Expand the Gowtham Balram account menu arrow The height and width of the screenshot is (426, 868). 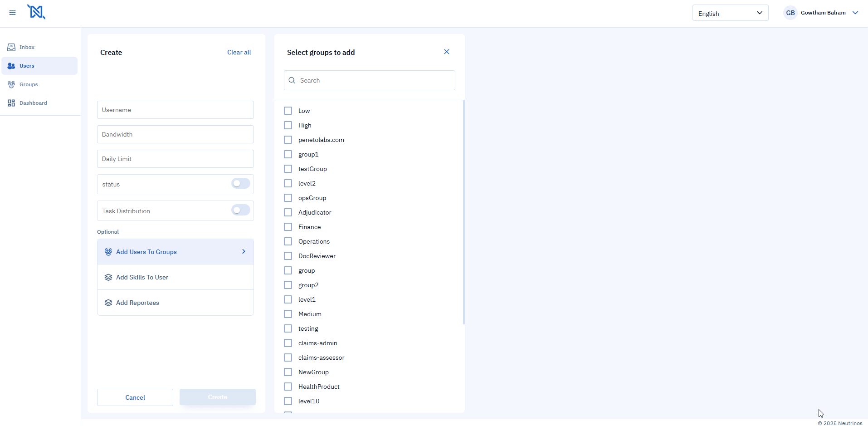(855, 13)
